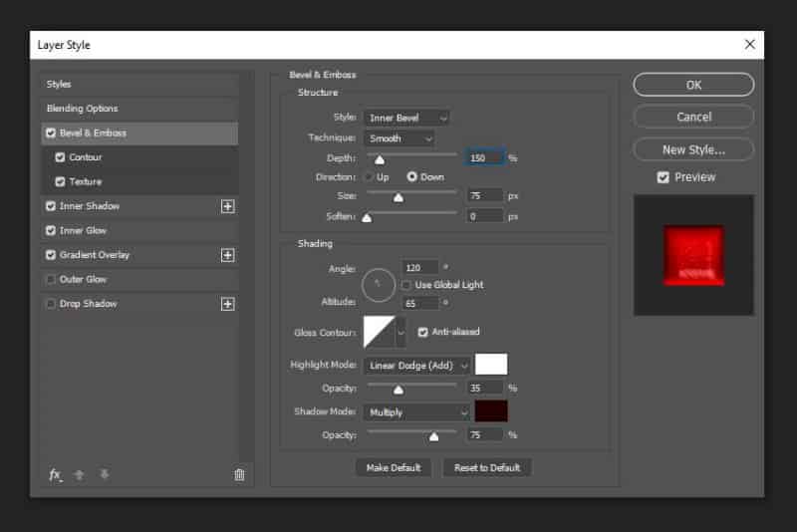Select the Outer Glow settings row
This screenshot has height=532, width=797.
[139, 280]
